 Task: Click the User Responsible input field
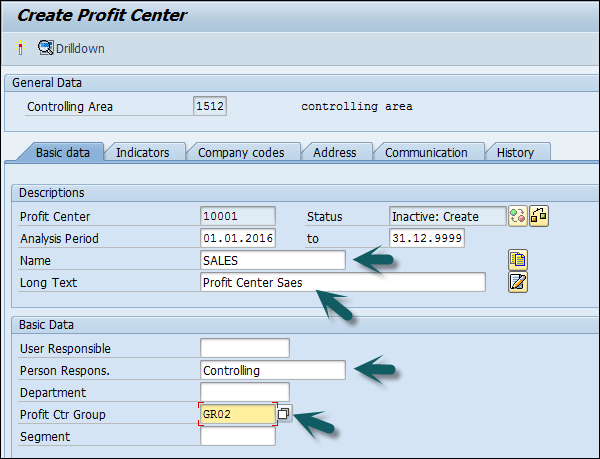pyautogui.click(x=244, y=348)
